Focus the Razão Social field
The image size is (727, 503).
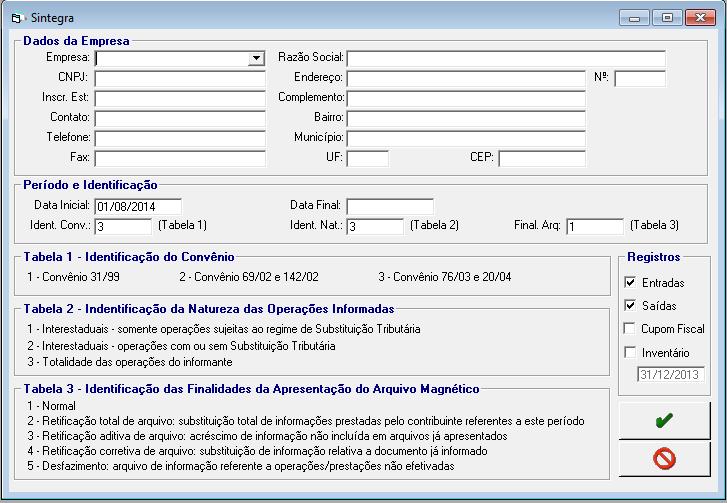tap(506, 58)
